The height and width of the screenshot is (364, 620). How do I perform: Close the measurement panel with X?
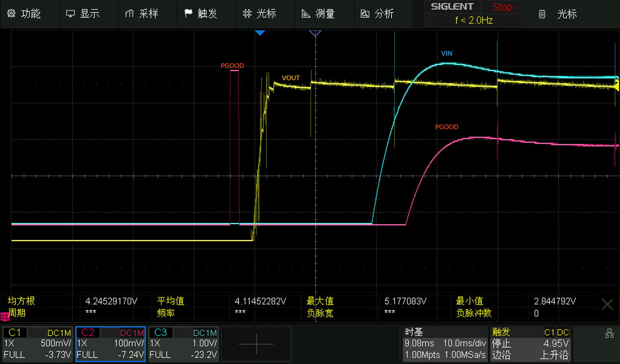607,305
